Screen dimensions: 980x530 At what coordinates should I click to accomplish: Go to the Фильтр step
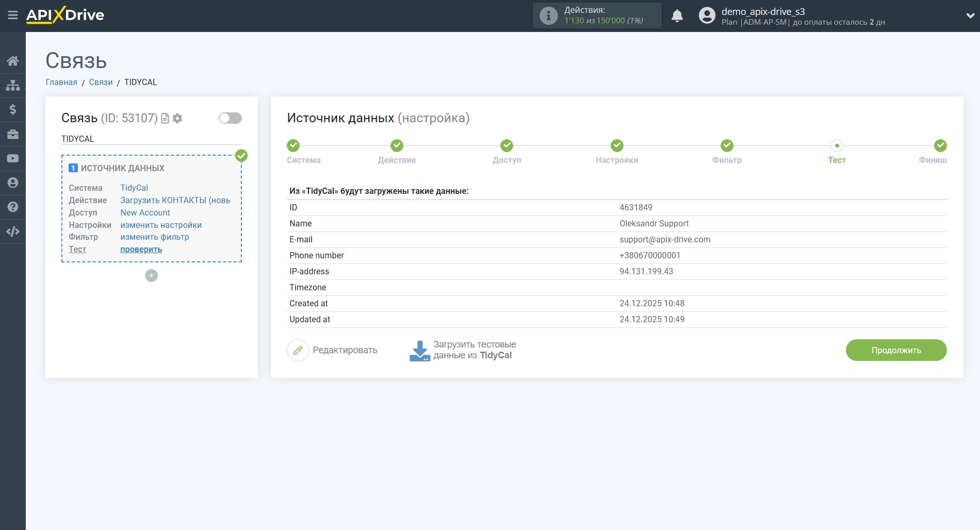[727, 146]
